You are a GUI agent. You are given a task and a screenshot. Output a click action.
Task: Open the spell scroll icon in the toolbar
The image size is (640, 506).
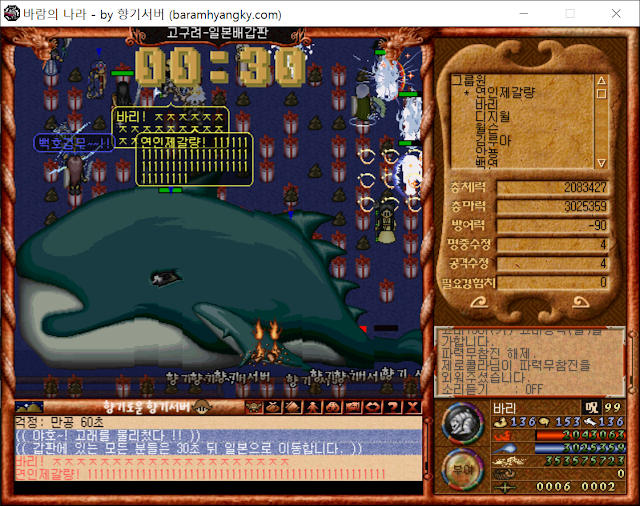tap(293, 407)
